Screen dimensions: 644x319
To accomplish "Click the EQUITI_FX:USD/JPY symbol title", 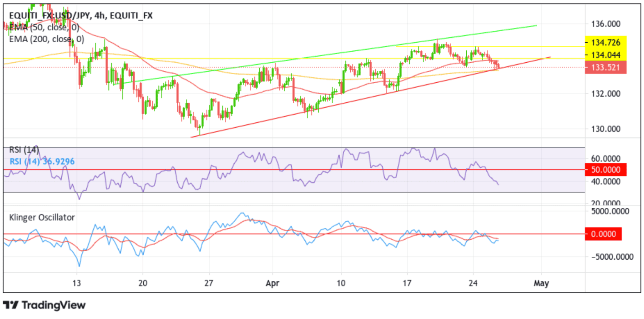I will tap(81, 15).
